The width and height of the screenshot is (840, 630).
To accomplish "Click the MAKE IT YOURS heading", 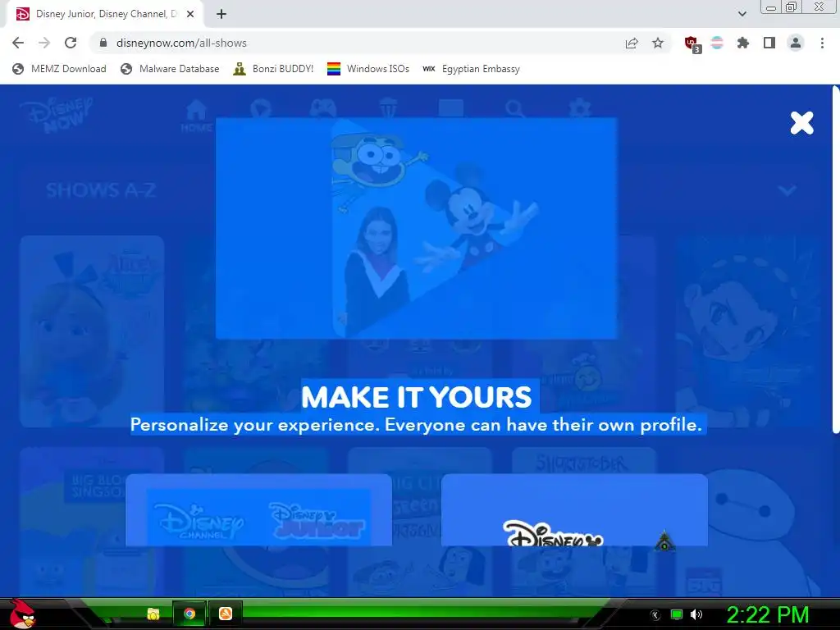I will (416, 397).
